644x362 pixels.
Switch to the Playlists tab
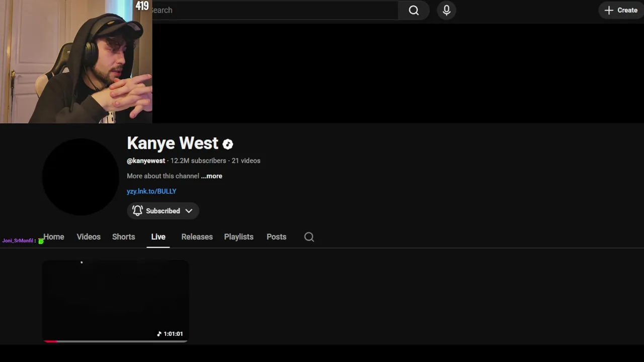(x=238, y=237)
